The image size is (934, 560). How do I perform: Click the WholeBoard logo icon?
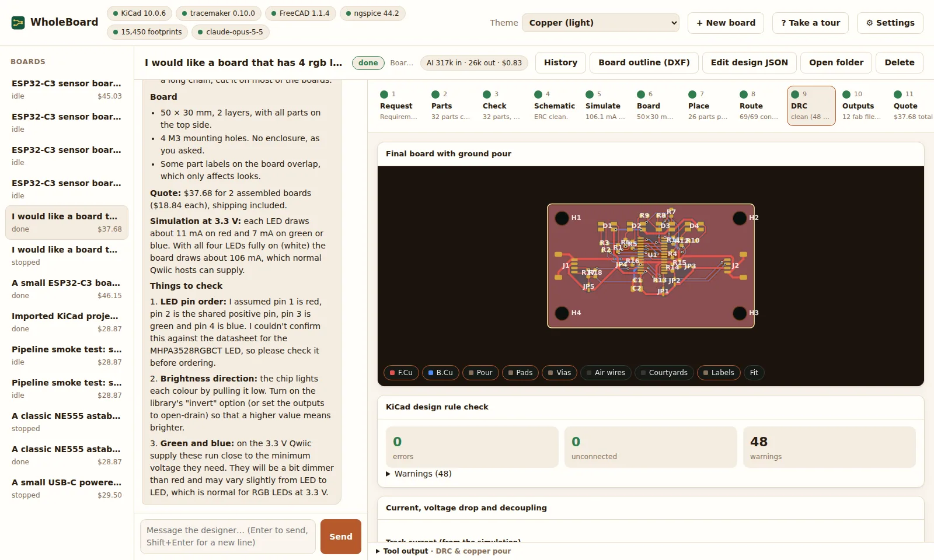tap(18, 23)
